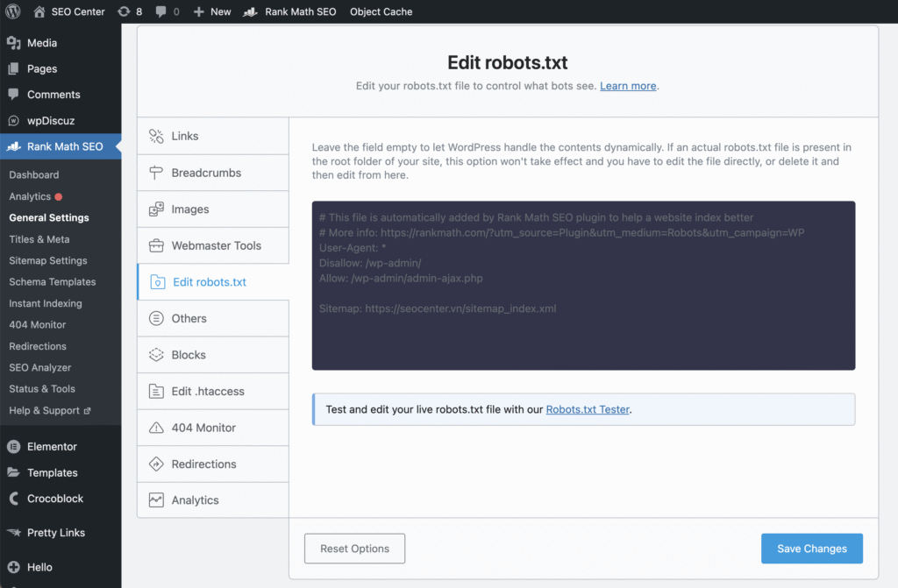Click the WordPress logo icon
This screenshot has width=898, height=588.
pos(12,11)
